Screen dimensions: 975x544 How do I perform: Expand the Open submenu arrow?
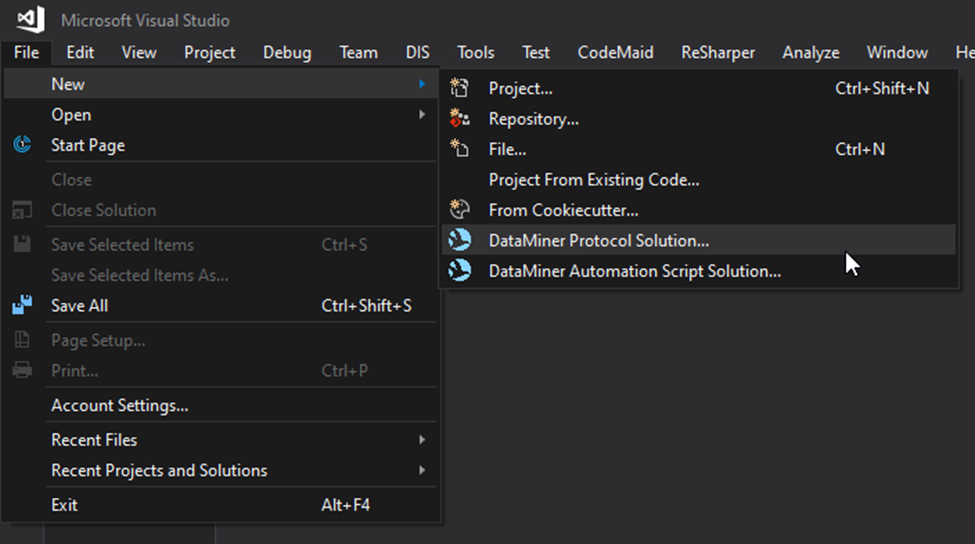pos(422,114)
